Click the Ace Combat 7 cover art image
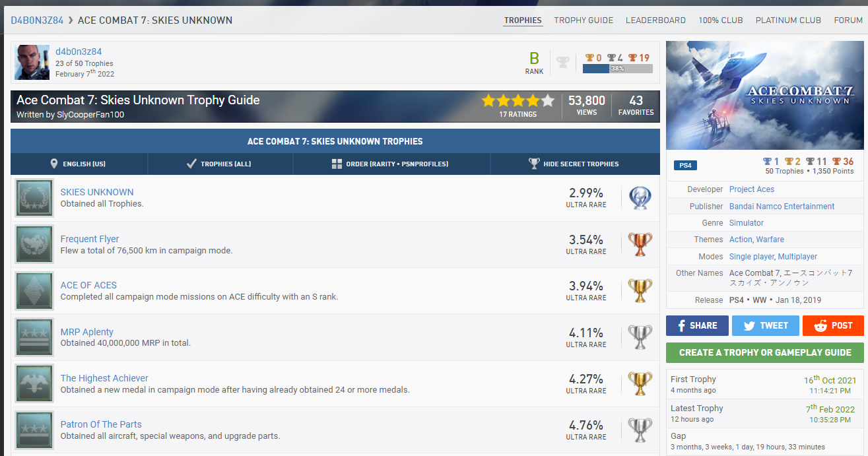The image size is (868, 456). point(765,96)
